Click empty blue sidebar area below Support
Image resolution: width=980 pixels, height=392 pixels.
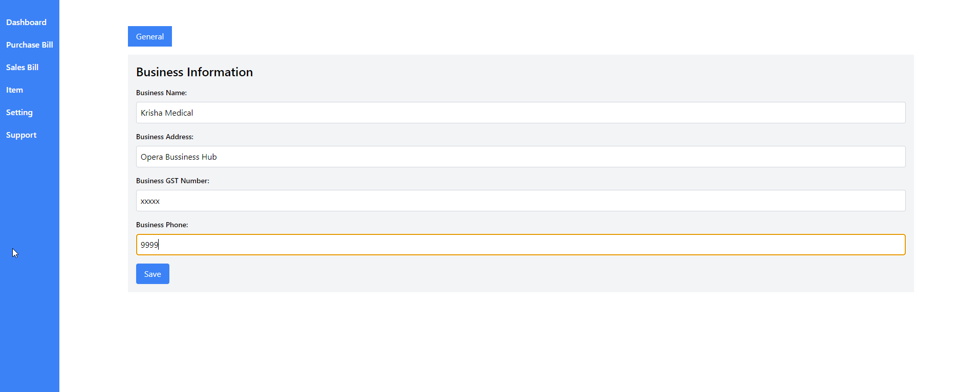point(29,317)
